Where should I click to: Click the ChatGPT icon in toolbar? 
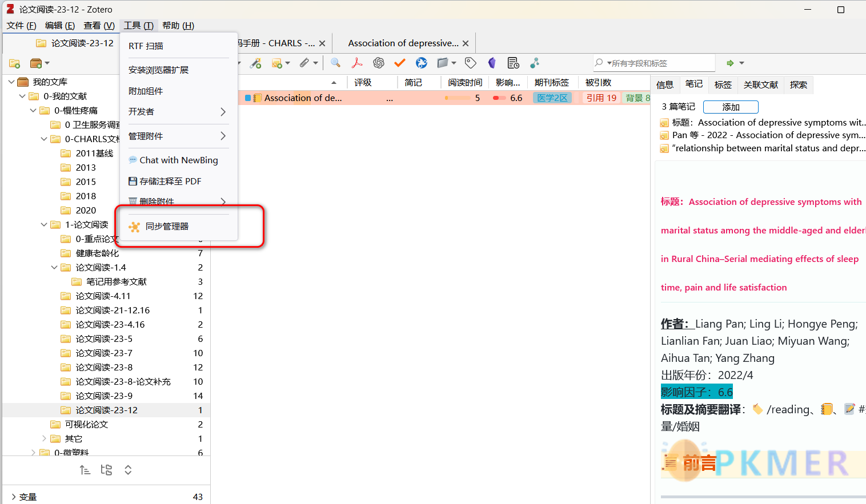click(x=378, y=63)
